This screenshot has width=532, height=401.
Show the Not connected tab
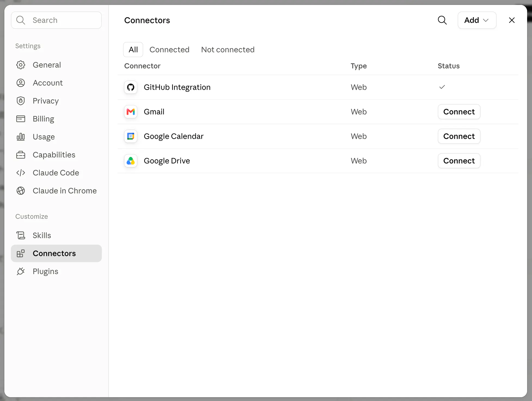point(228,50)
